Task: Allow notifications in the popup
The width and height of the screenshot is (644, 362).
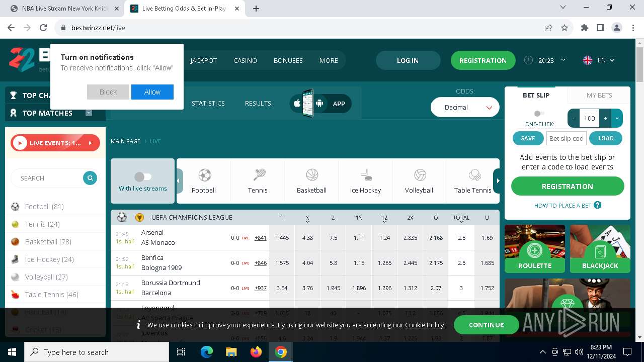Action: click(152, 92)
